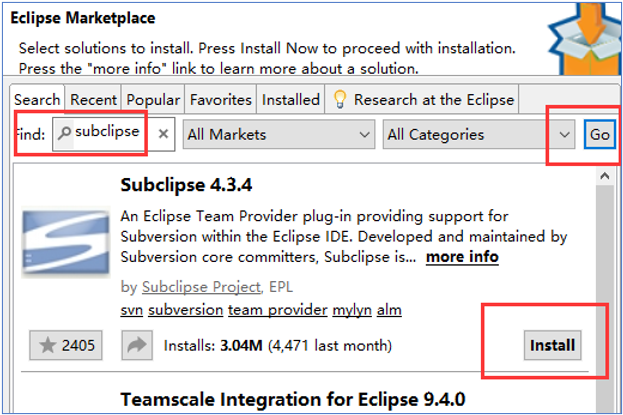The image size is (623, 415).
Task: Switch to the Recent tab
Action: (x=93, y=99)
